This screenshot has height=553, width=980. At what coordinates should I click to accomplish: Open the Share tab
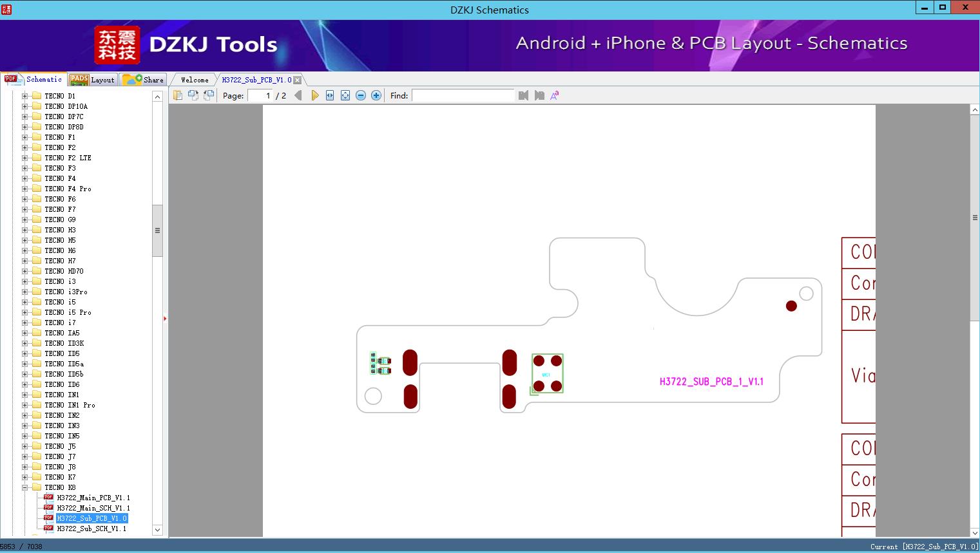143,80
